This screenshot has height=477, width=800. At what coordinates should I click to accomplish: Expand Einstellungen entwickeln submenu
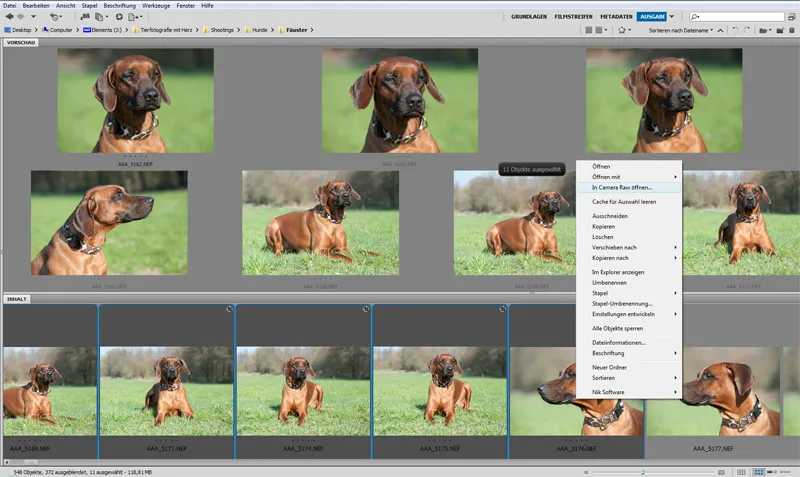[x=629, y=314]
